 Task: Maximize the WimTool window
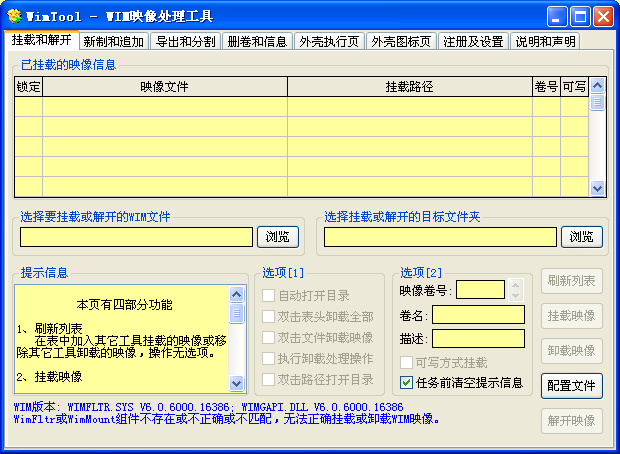point(580,17)
